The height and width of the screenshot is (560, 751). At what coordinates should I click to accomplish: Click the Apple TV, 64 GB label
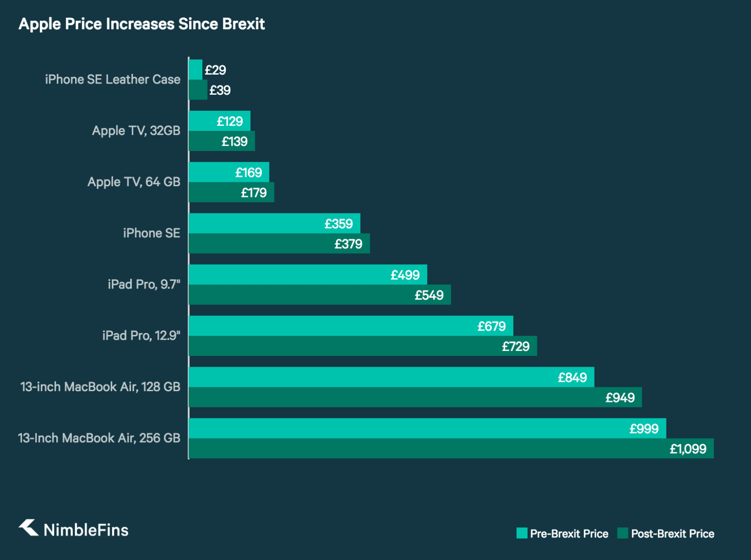[134, 182]
